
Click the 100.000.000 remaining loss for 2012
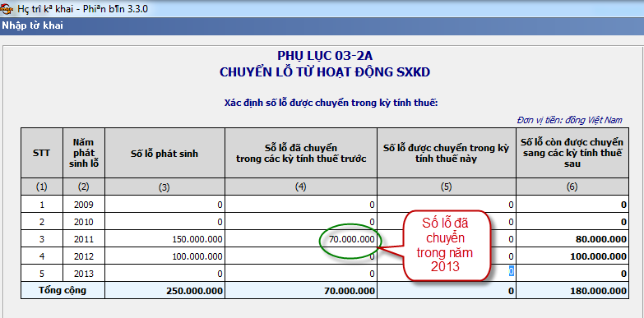572,256
